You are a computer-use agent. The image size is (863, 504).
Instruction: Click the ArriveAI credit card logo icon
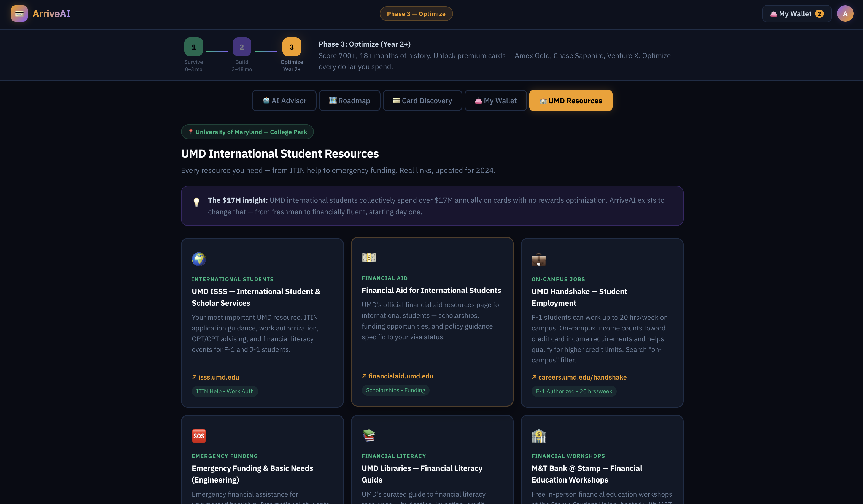tap(19, 14)
